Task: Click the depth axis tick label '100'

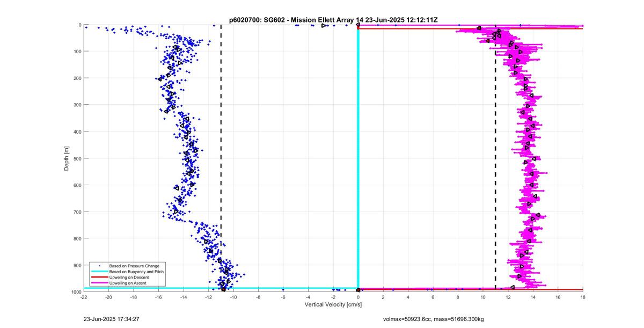Action: [x=77, y=52]
